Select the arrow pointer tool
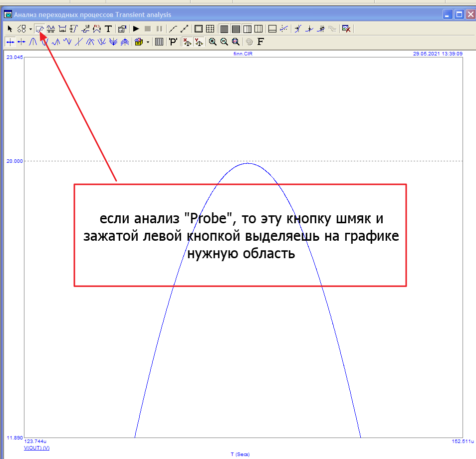Viewport: 476px width, 459px height. pos(9,29)
